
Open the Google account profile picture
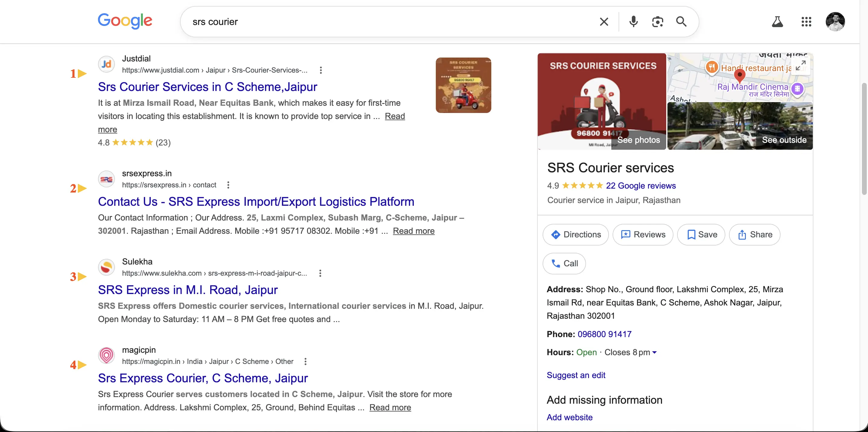(835, 22)
